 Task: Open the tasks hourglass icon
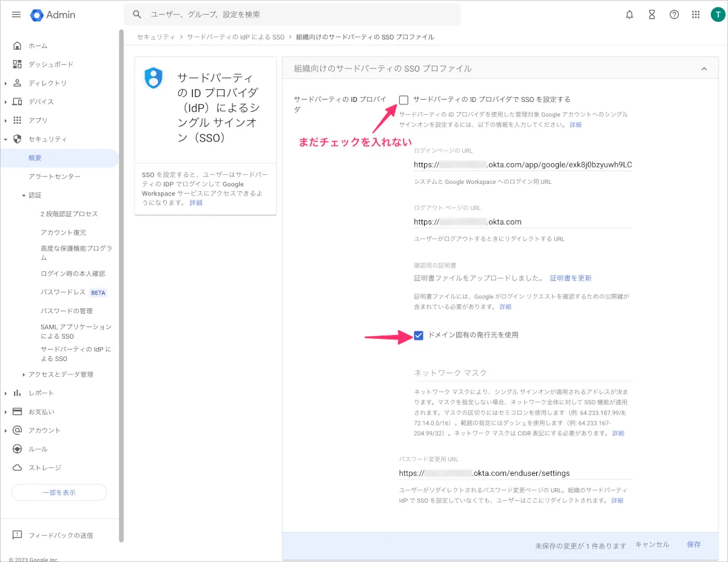point(652,15)
